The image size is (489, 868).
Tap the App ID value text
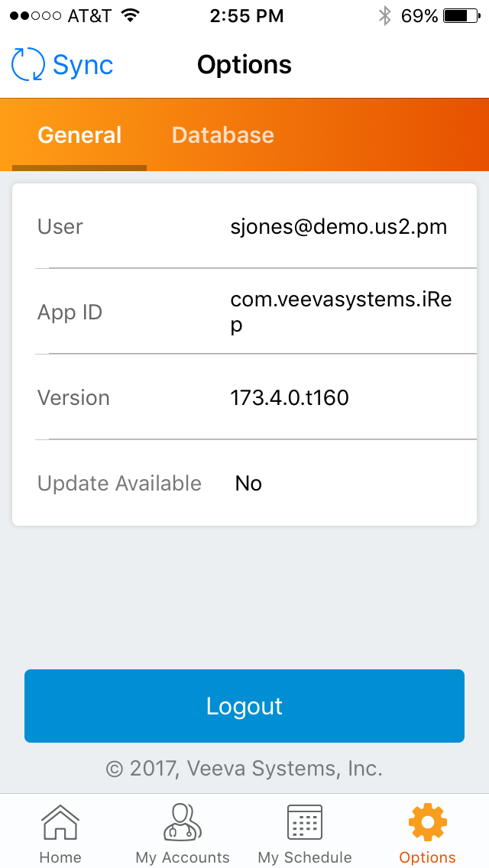[342, 312]
